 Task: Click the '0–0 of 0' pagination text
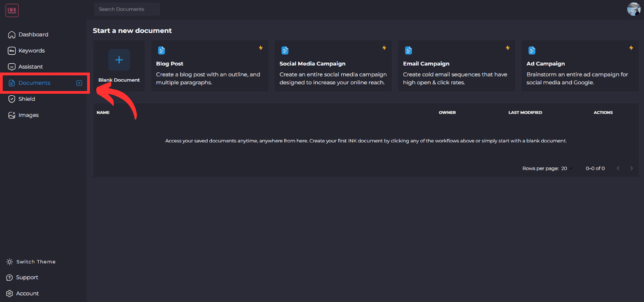tap(595, 168)
